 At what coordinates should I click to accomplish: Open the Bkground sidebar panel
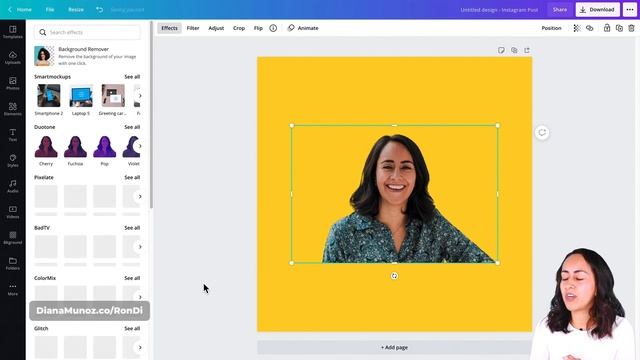click(13, 238)
